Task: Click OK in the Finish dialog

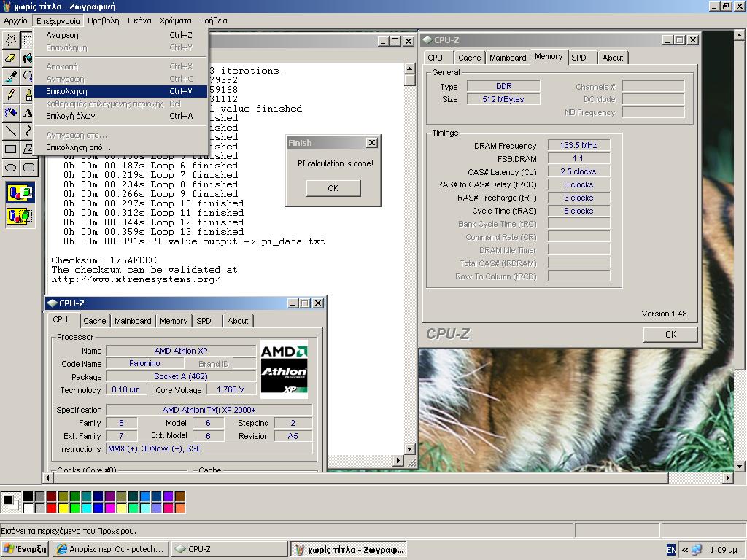Action: coord(333,188)
